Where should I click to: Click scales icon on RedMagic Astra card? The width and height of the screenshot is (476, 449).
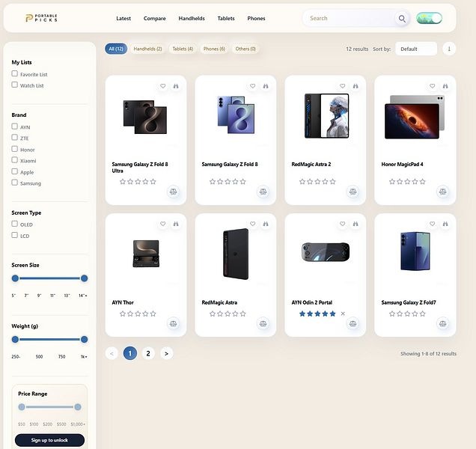(263, 323)
